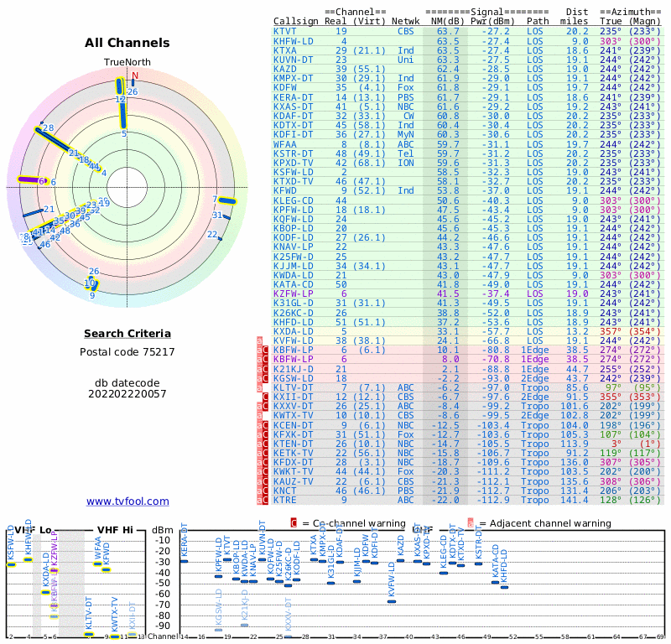Select KXAS-DT callsign in the table

(x=293, y=107)
